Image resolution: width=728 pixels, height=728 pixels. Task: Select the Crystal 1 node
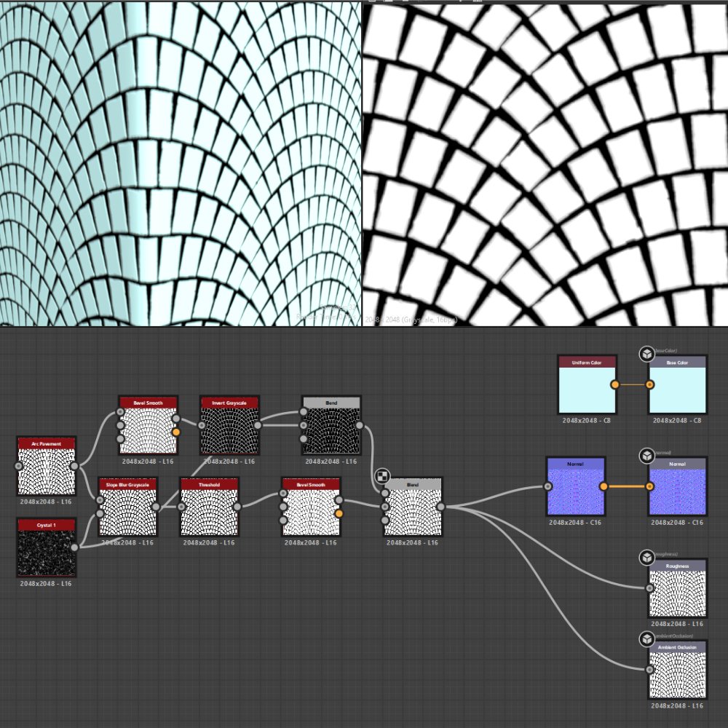[47, 548]
